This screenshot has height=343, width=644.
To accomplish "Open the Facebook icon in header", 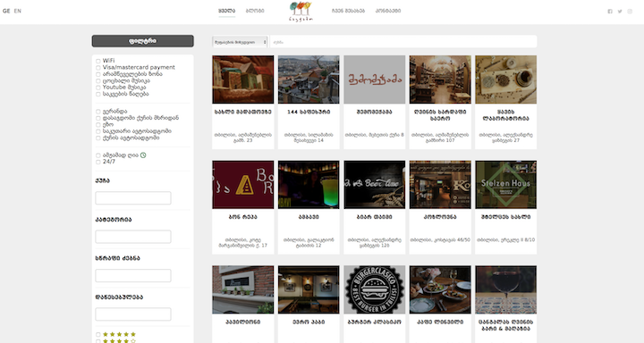I will pyautogui.click(x=610, y=12).
